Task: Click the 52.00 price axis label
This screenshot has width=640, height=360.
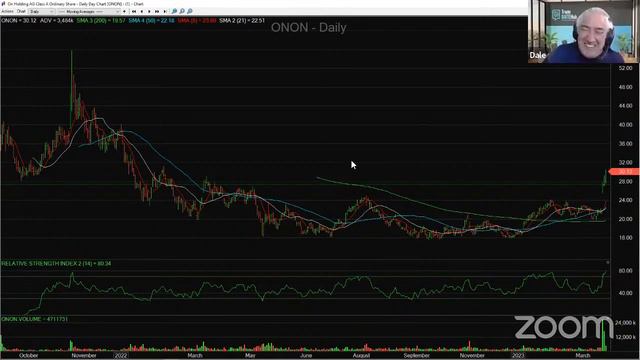Action: click(625, 68)
